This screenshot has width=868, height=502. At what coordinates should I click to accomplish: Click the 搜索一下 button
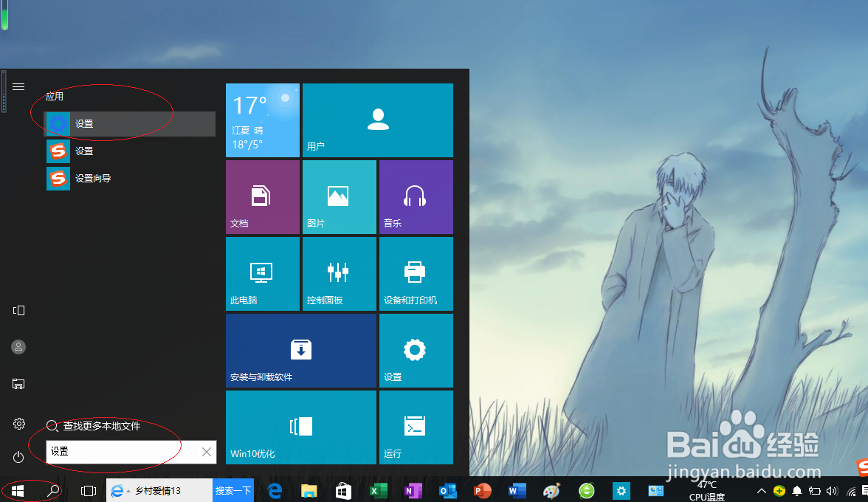click(233, 490)
